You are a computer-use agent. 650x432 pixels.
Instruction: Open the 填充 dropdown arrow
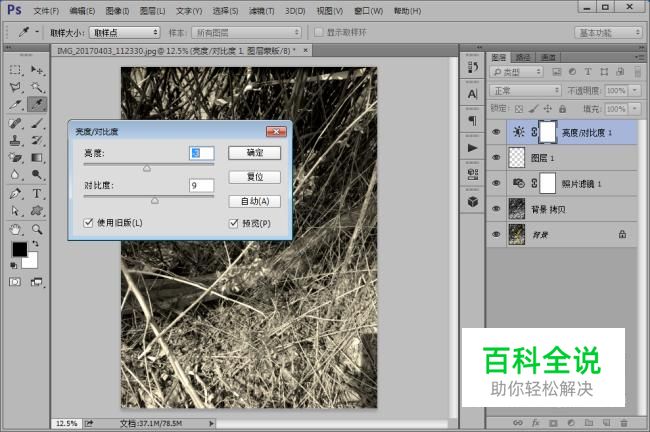tap(635, 109)
